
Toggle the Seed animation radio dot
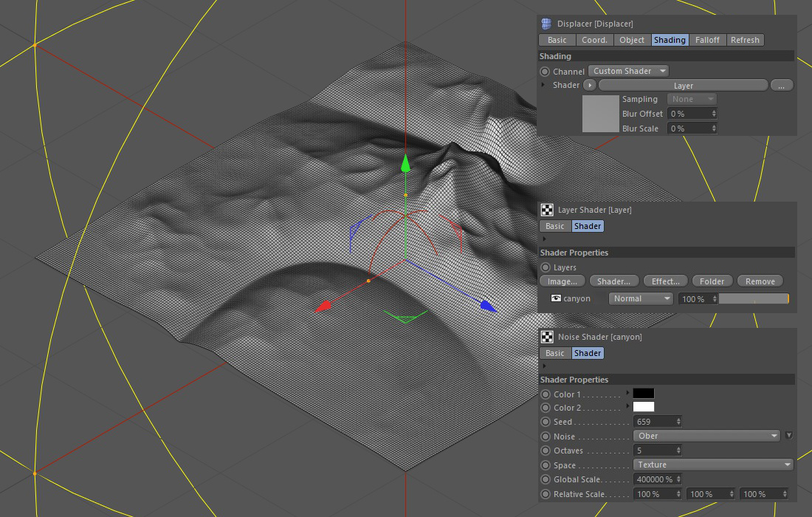(546, 422)
